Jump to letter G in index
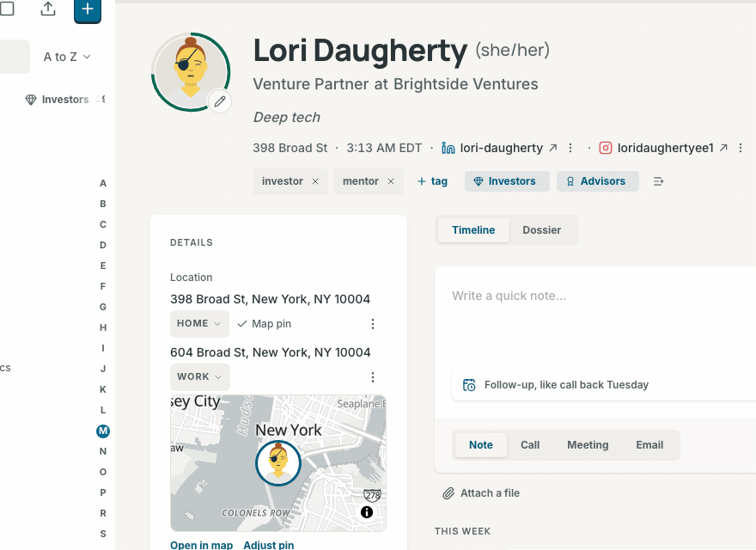This screenshot has height=550, width=756. click(103, 307)
